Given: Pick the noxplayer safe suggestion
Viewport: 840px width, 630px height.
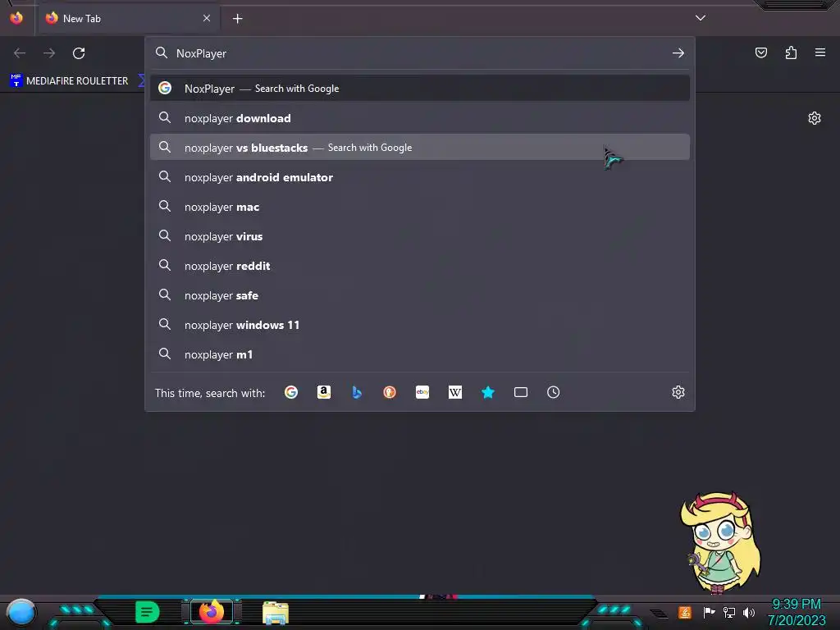Looking at the screenshot, I should [x=420, y=295].
